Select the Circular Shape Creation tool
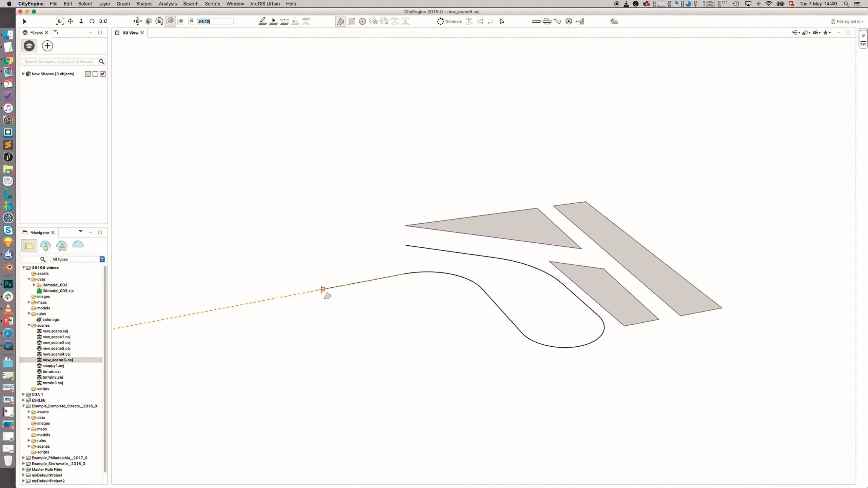The image size is (868, 488). pyautogui.click(x=362, y=21)
